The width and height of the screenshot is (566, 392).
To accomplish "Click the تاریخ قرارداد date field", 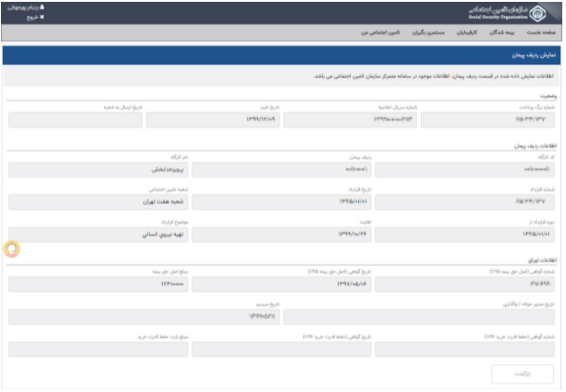I will point(282,202).
